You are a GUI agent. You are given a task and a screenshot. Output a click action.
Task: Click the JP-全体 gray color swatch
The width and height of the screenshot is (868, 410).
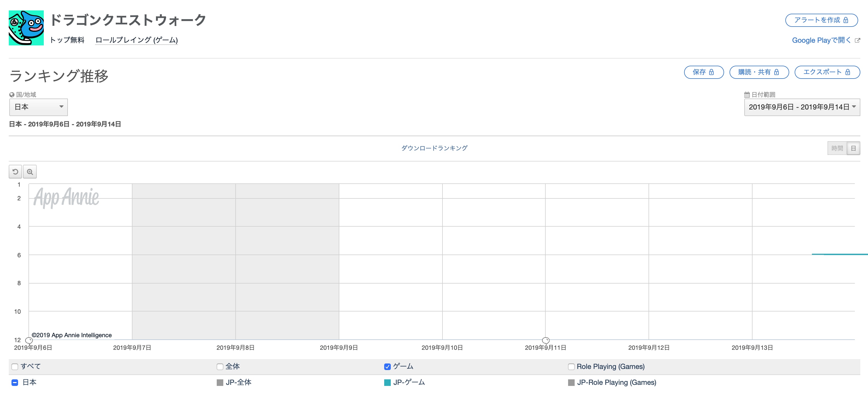click(220, 382)
